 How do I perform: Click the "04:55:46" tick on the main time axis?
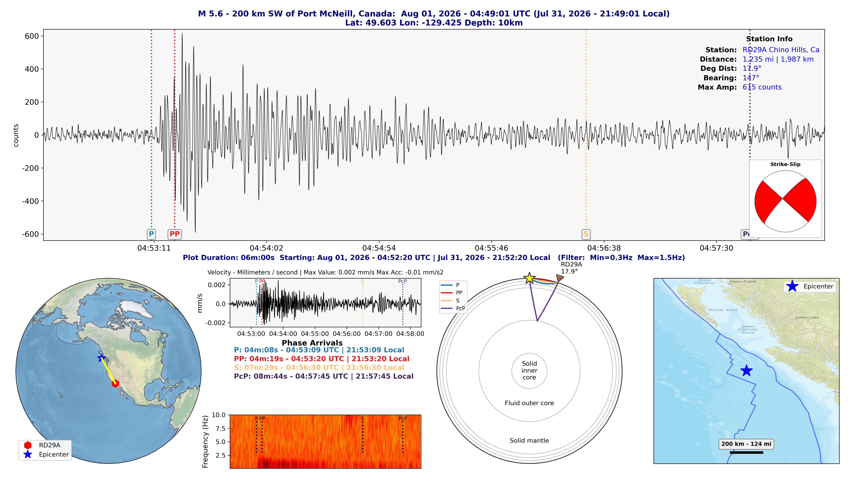point(492,248)
